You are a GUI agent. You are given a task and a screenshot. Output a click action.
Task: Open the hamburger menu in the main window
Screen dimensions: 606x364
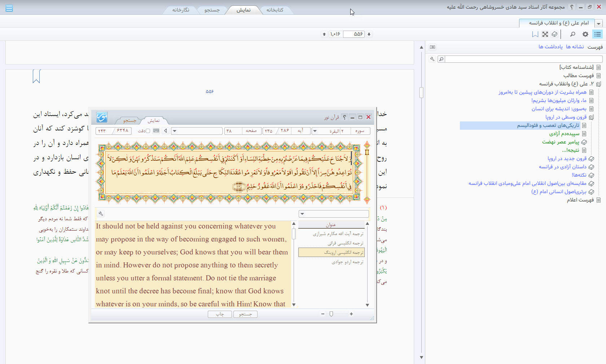click(9, 8)
